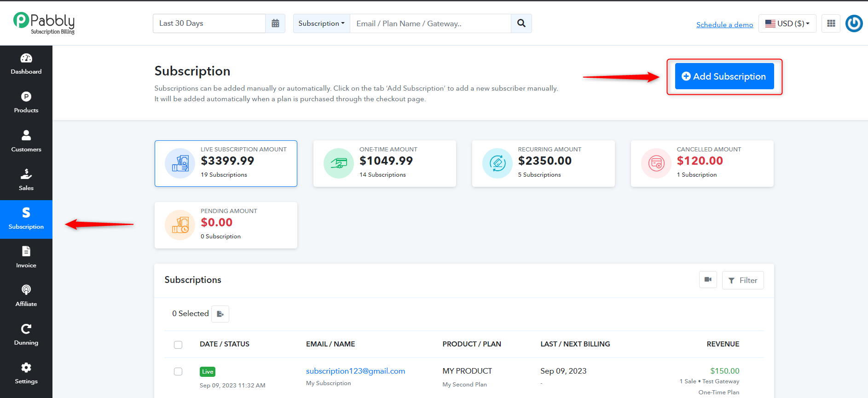The width and height of the screenshot is (868, 398).
Task: Open Products in the sidebar
Action: click(x=26, y=103)
